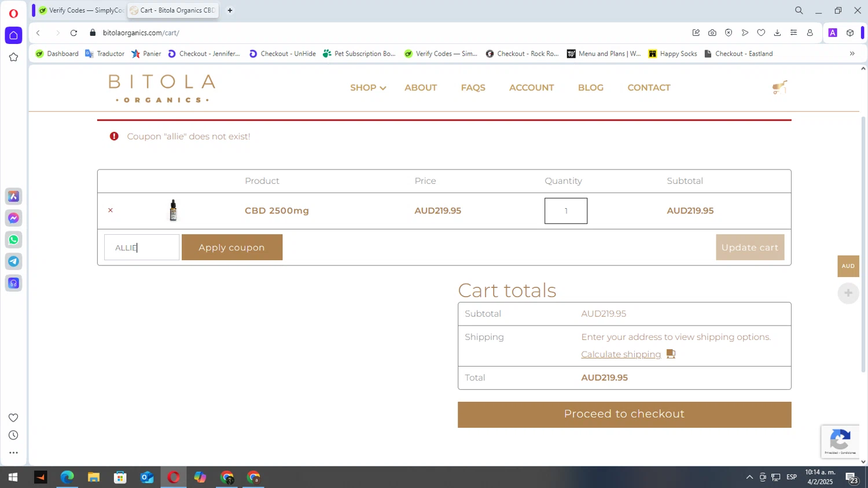Expand the plus button below AUD
This screenshot has height=488, width=868.
point(848,293)
